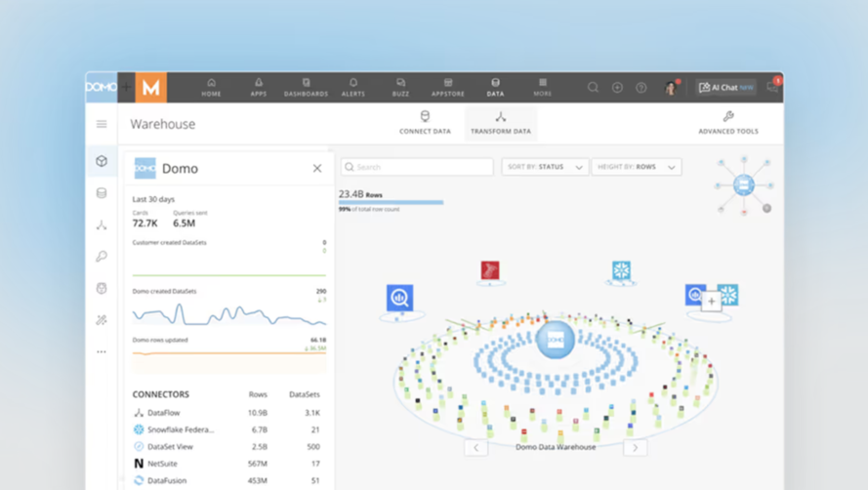Go to previous warehouse with left arrow

(476, 447)
